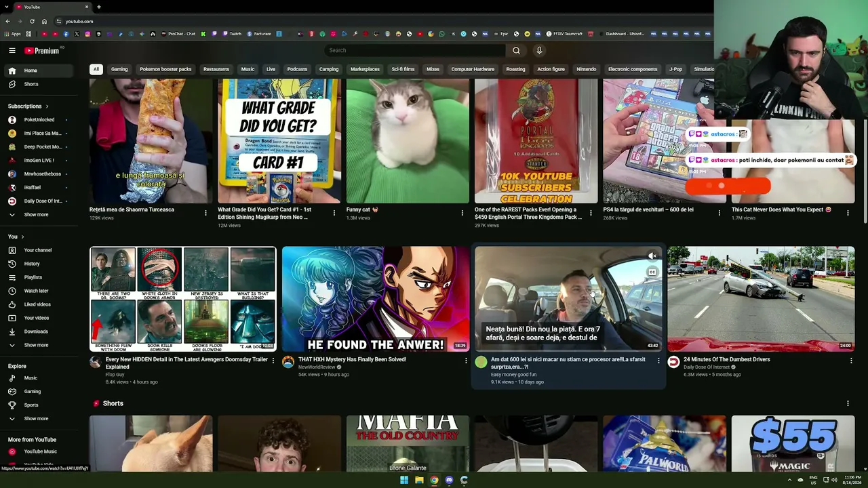This screenshot has width=868, height=488.
Task: Open YouTube Music under More from YouTube
Action: [39, 451]
